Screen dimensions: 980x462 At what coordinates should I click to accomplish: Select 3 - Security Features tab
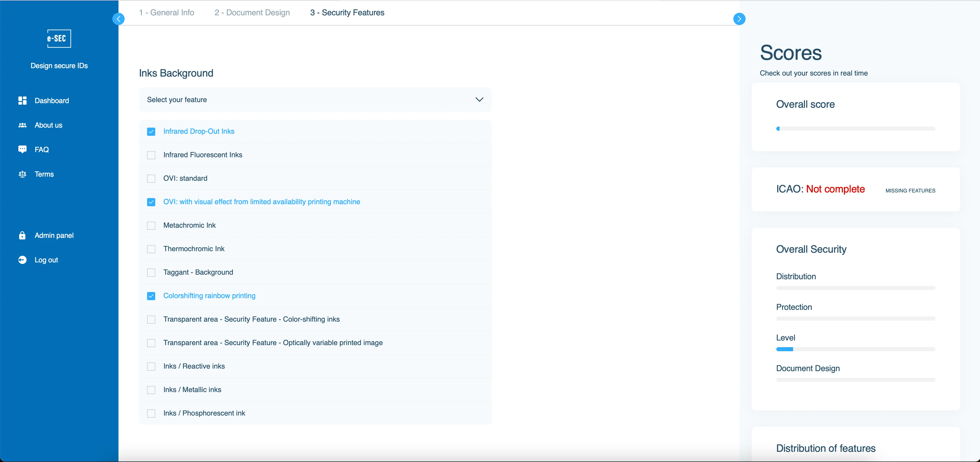[347, 13]
